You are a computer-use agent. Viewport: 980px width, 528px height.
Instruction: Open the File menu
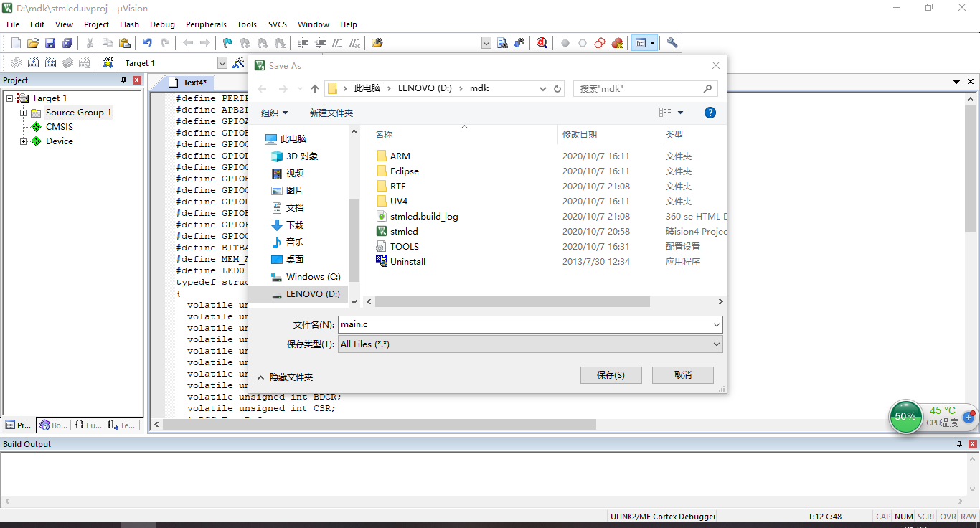13,24
